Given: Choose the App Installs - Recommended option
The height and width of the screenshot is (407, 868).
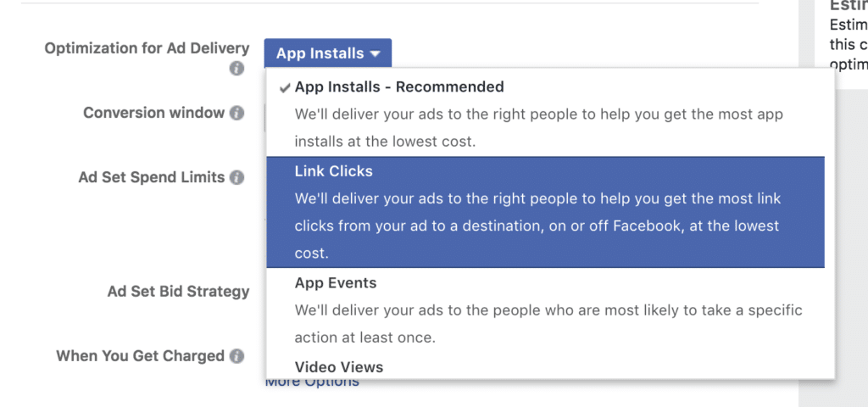Looking at the screenshot, I should pos(399,87).
